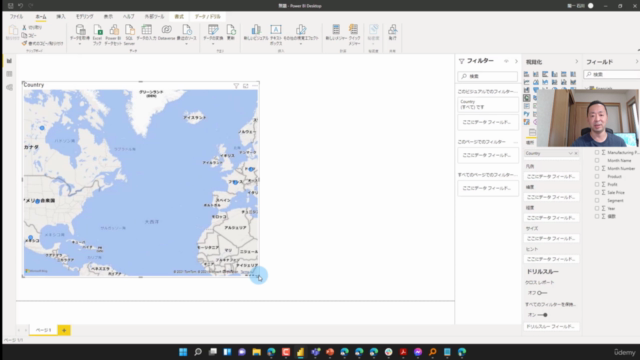Check the Manufacturing P... field checkbox
Image resolution: width=640 pixels, height=360 pixels.
[597, 152]
